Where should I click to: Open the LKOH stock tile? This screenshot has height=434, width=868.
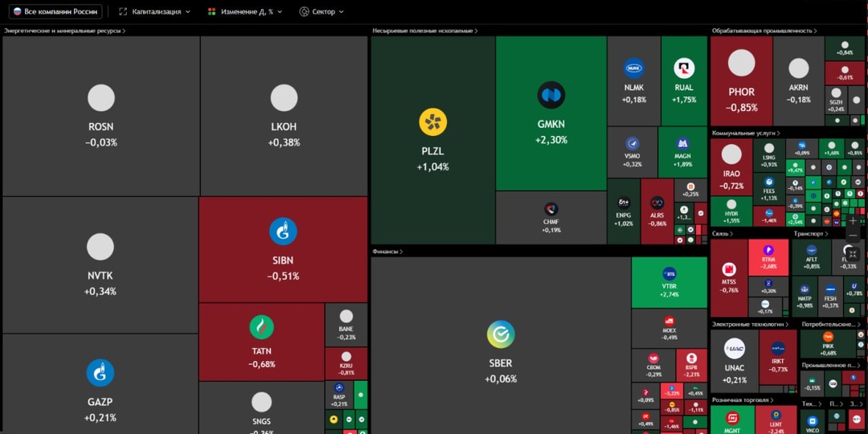click(284, 116)
